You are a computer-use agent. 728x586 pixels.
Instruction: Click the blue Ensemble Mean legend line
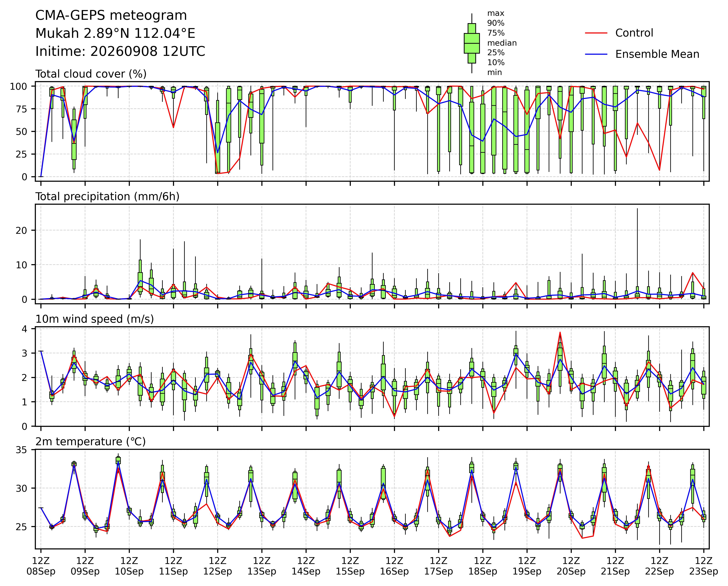[x=596, y=54]
